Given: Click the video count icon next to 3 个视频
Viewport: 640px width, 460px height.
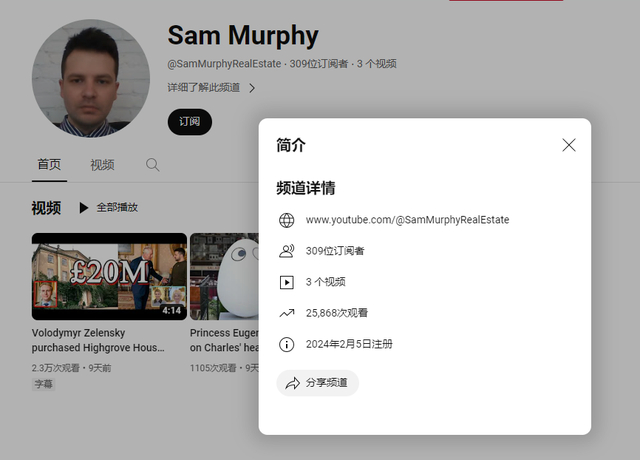Looking at the screenshot, I should [287, 282].
